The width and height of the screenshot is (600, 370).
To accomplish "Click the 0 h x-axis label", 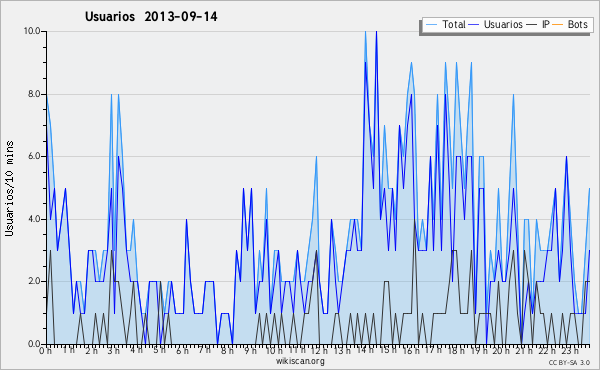I will tap(45, 351).
